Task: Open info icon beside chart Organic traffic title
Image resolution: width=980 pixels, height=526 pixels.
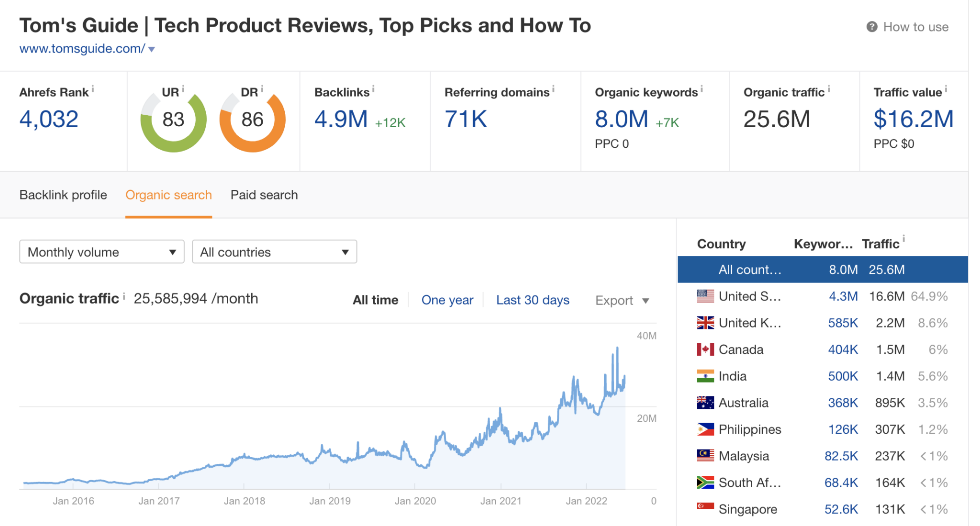Action: pyautogui.click(x=124, y=296)
